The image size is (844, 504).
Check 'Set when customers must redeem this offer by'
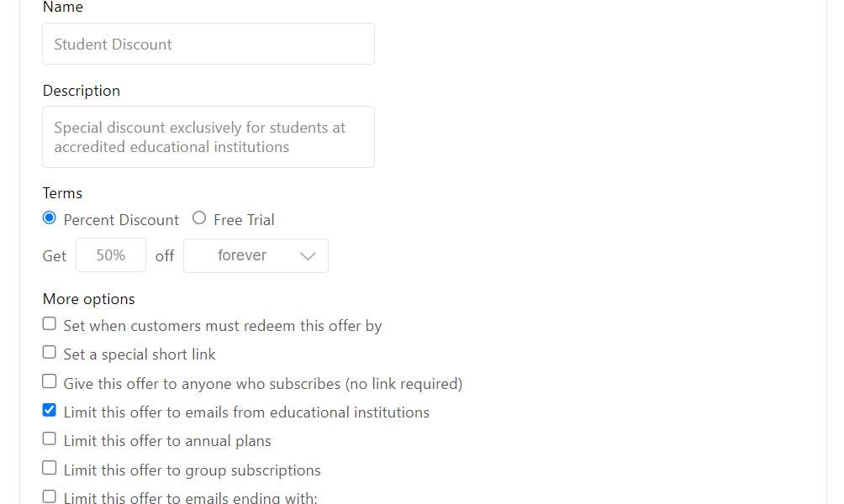tap(49, 323)
